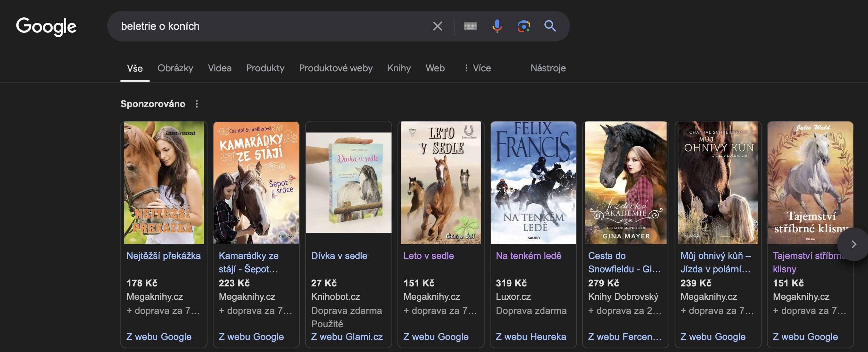Open Google Lens image search icon
Image resolution: width=868 pixels, height=352 pixels.
(x=524, y=26)
